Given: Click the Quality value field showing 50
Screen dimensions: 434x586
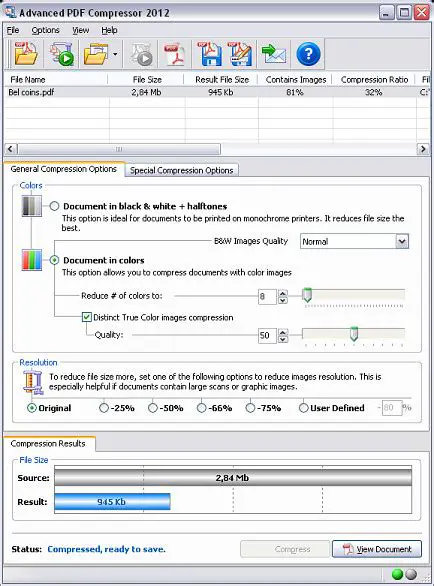Looking at the screenshot, I should [x=267, y=336].
